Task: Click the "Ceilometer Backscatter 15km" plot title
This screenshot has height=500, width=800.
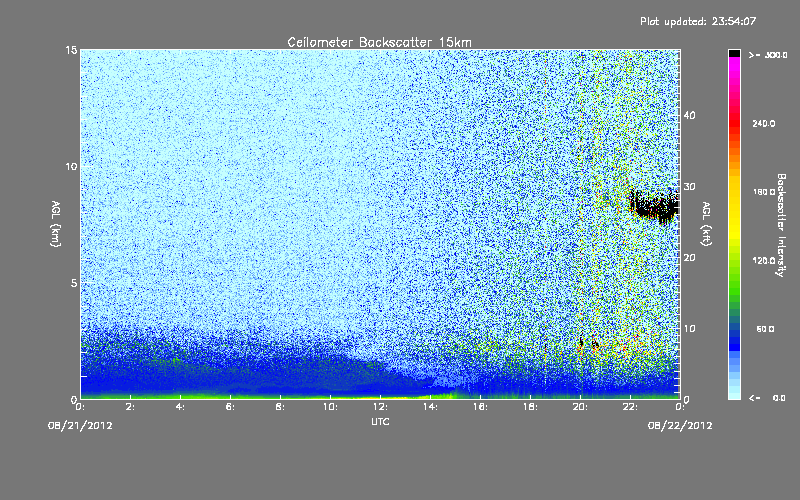Action: coord(379,42)
